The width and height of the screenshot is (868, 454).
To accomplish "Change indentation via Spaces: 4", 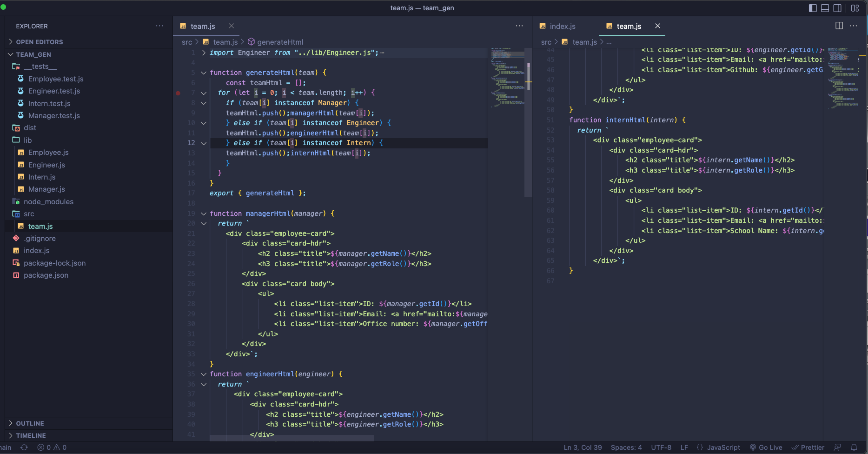I will coord(626,447).
